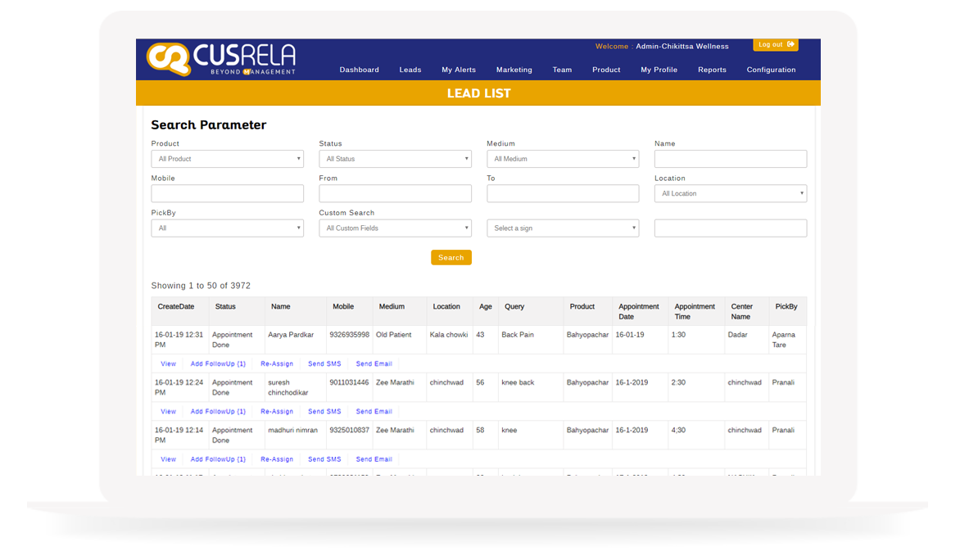
Task: Click the From date field
Action: 395,194
